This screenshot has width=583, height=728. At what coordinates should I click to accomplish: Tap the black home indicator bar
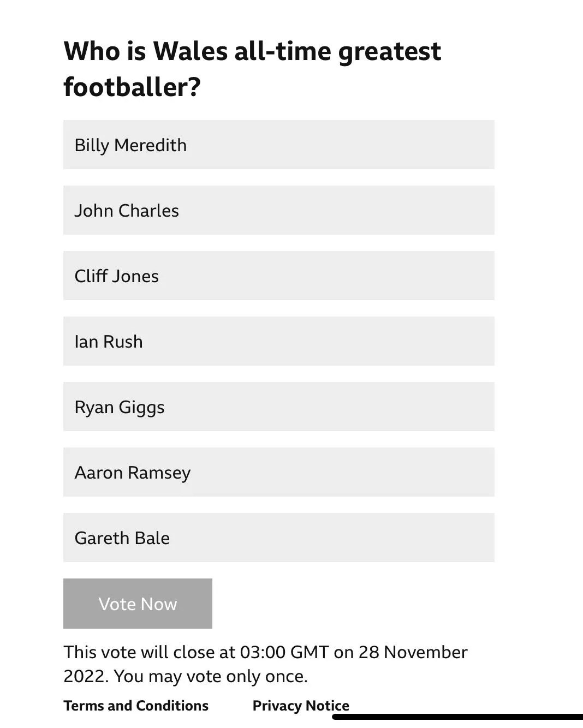(457, 717)
